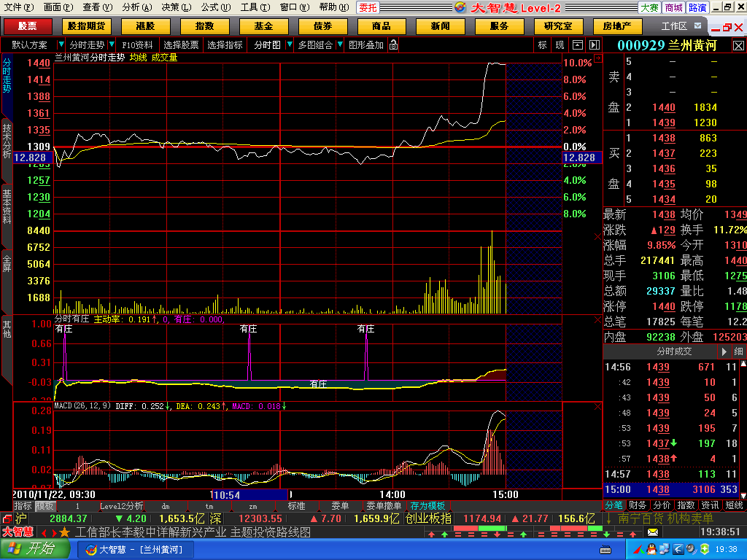This screenshot has height=560, width=747.
Task: Open the 工作区 workspace dropdown
Action: click(698, 26)
